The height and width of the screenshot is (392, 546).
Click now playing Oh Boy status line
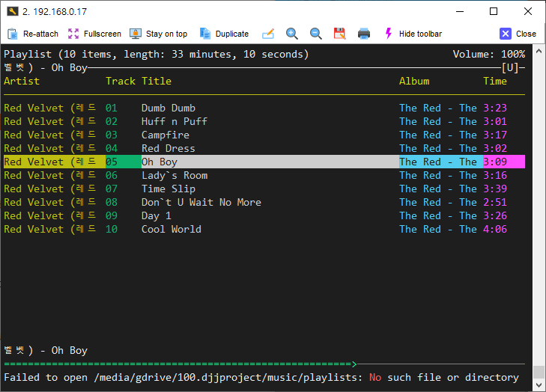(x=46, y=350)
